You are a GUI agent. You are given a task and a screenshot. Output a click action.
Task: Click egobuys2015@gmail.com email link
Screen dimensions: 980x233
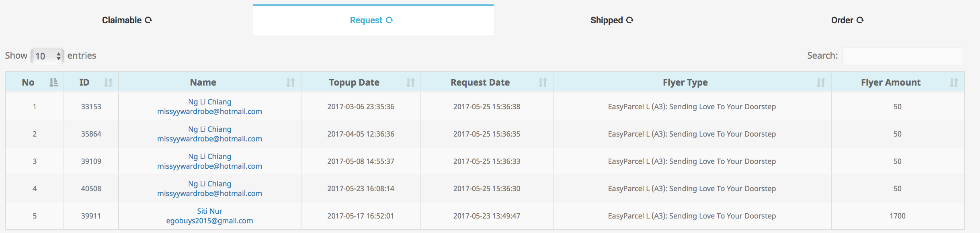(x=209, y=221)
